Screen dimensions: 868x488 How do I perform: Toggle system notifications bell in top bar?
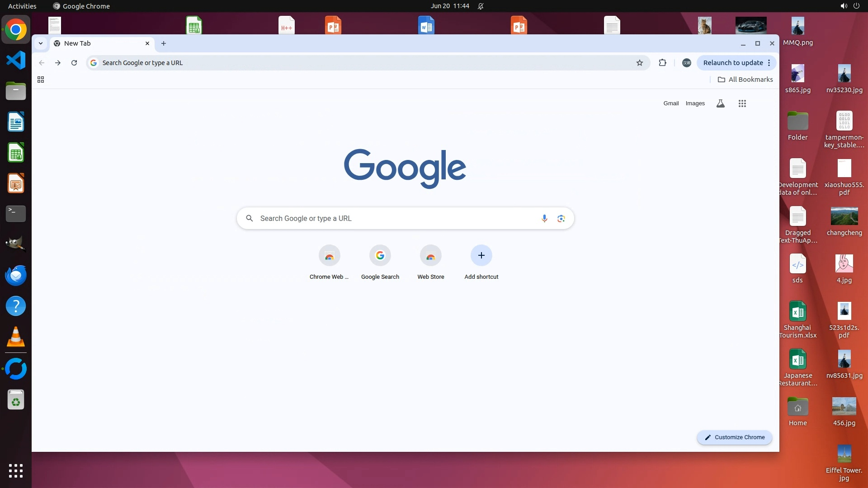pyautogui.click(x=481, y=6)
